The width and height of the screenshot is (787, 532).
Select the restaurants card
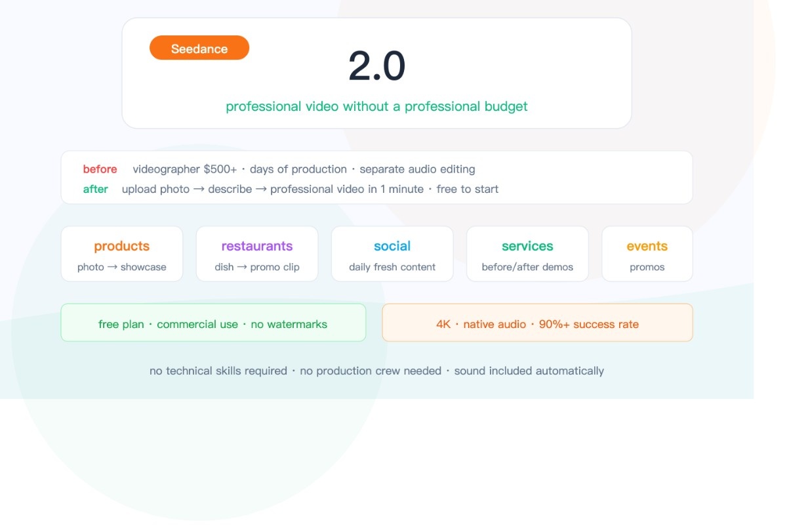(257, 254)
